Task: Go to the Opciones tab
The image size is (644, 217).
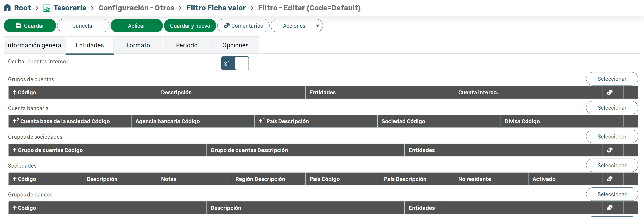Action: tap(235, 45)
